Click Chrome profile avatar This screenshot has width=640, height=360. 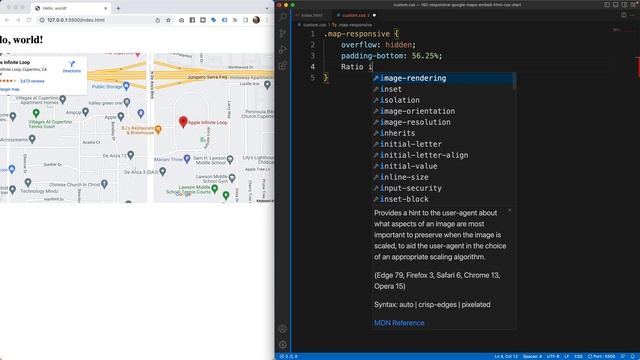(256, 20)
